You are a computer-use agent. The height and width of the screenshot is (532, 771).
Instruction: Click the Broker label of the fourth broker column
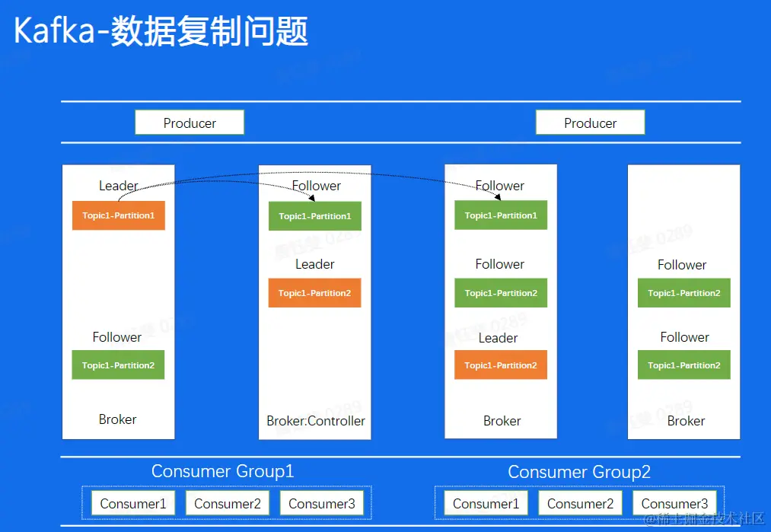[x=686, y=421]
